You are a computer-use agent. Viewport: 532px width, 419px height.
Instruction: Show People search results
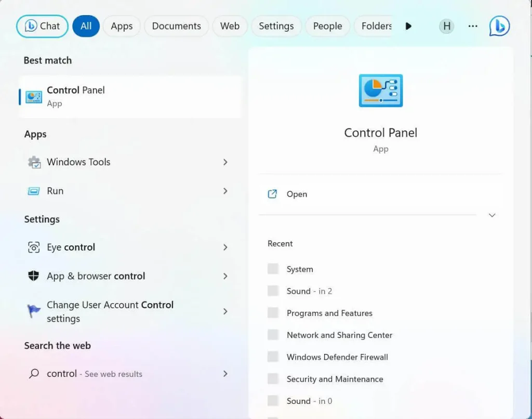point(327,26)
